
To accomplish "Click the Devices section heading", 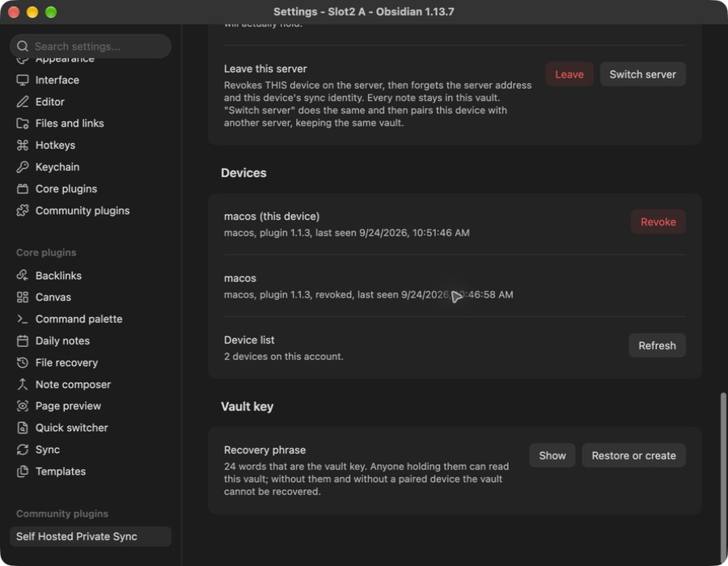I will (x=243, y=173).
